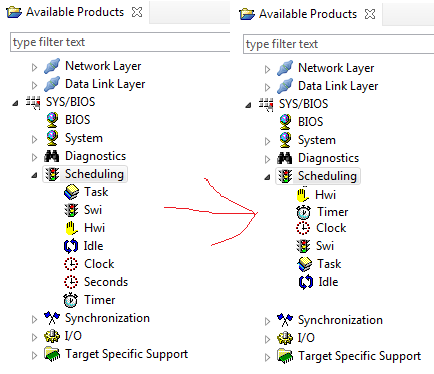Collapse Scheduling node in right panel

(267, 177)
